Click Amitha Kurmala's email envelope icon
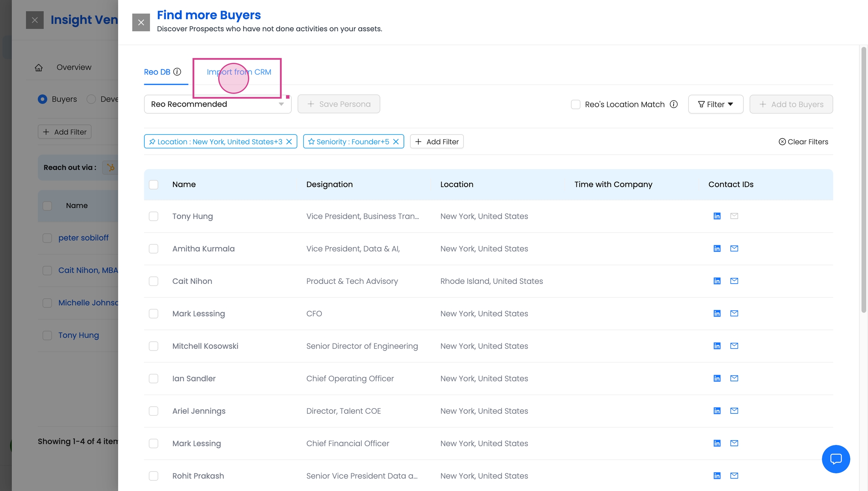 pos(734,249)
